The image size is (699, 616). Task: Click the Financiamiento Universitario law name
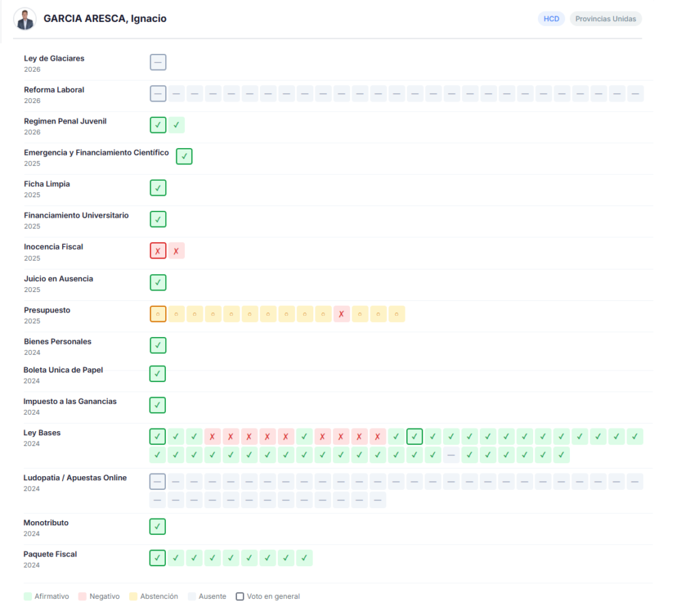[x=76, y=216]
